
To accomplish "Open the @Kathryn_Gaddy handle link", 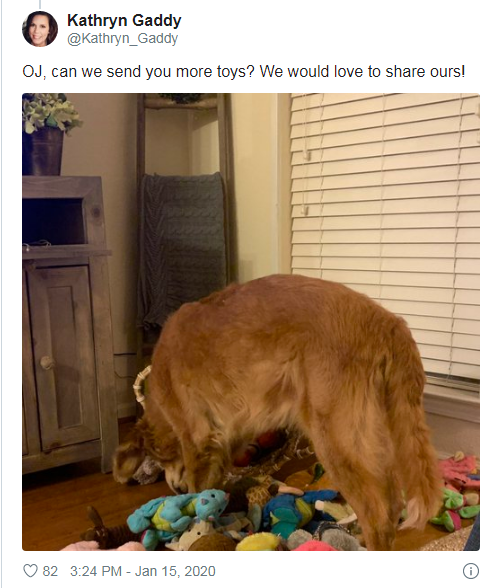I will coord(122,38).
